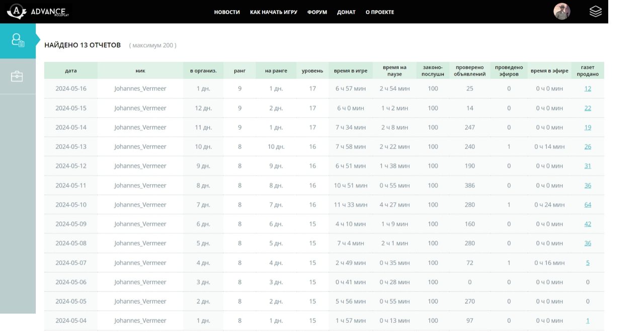Click air time 0 ч 14 мин cell
The height and width of the screenshot is (332, 644).
pos(549,147)
